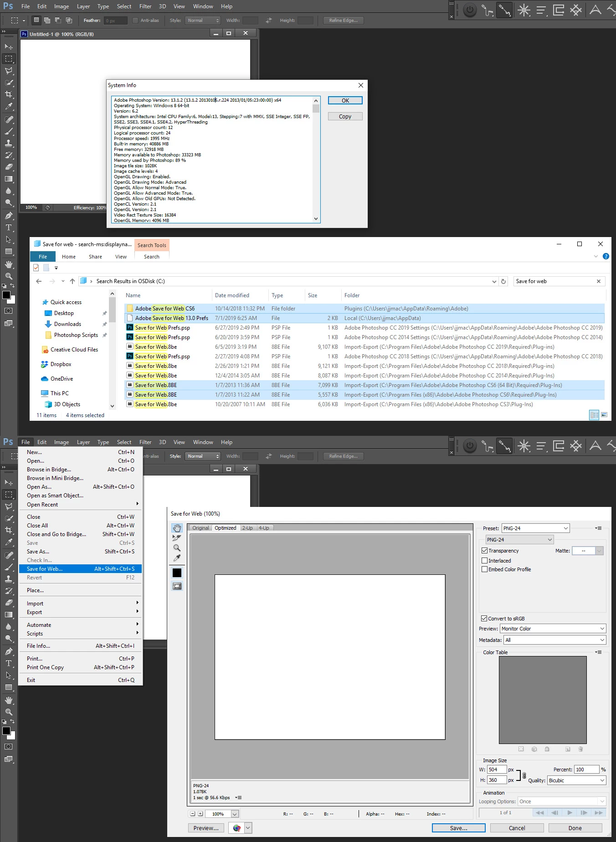Open the Metadata All dropdown
The image size is (616, 842).
click(555, 640)
